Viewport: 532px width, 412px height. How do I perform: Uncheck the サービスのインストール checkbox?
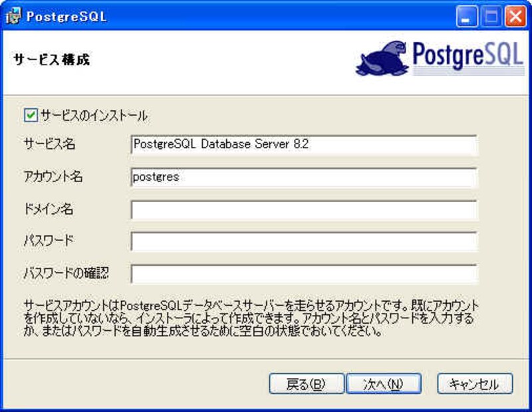[31, 115]
